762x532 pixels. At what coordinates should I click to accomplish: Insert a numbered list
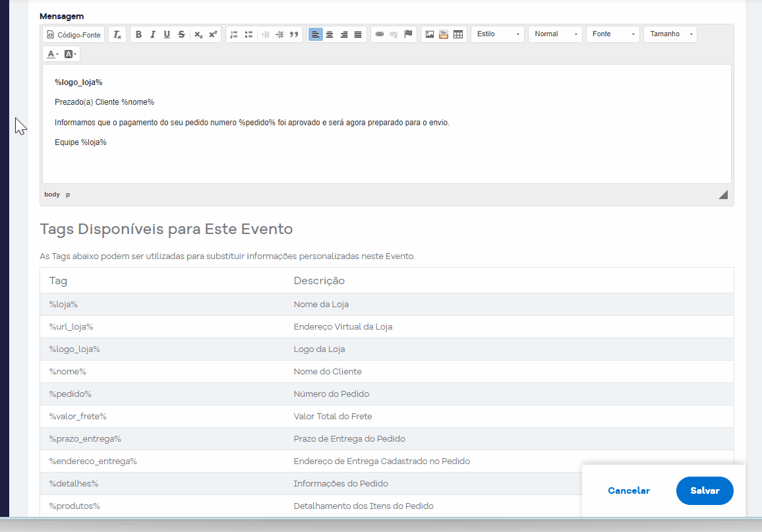(x=234, y=34)
